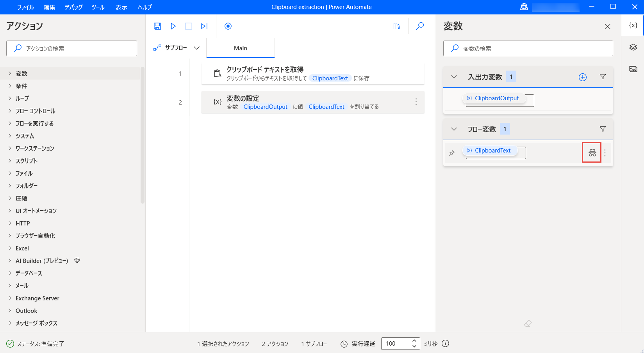Open the サブフロー dropdown
This screenshot has height=353, width=644.
pos(177,48)
